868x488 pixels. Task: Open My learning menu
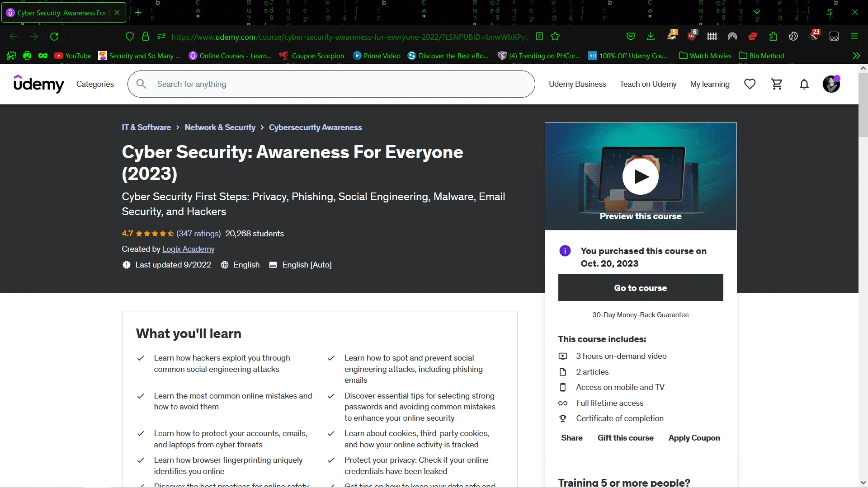(x=710, y=84)
